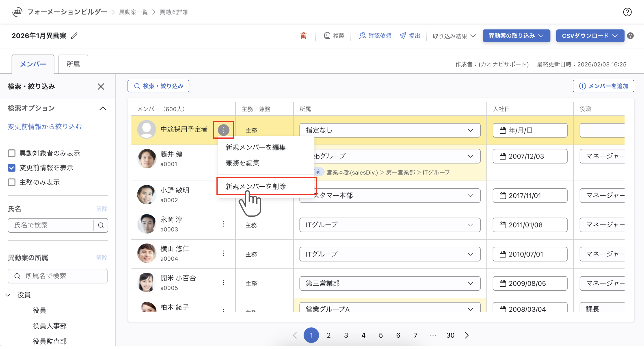Uncheck 変更前情報を表示 checkbox
This screenshot has height=349, width=644.
11,168
